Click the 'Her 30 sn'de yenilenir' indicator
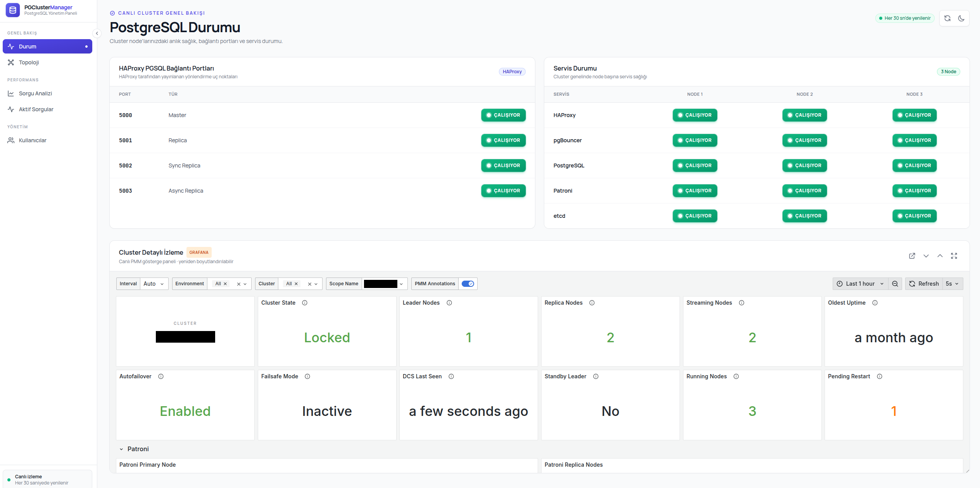980x488 pixels. [x=905, y=18]
